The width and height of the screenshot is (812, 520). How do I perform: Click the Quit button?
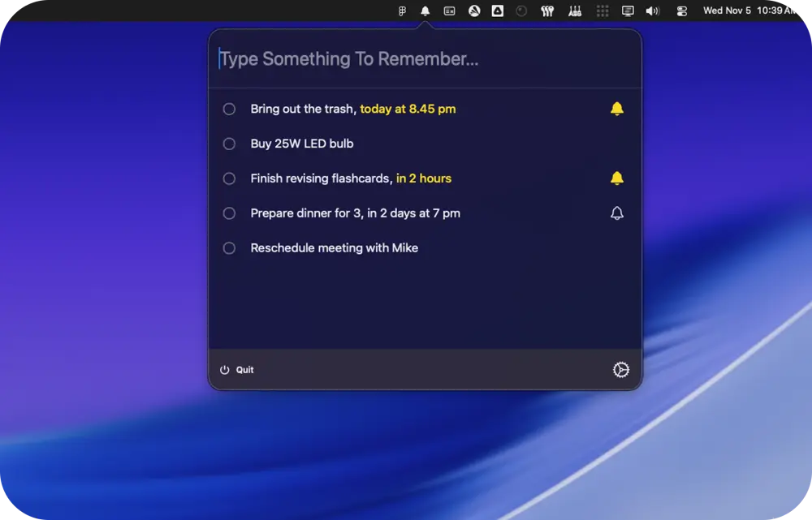coord(236,370)
